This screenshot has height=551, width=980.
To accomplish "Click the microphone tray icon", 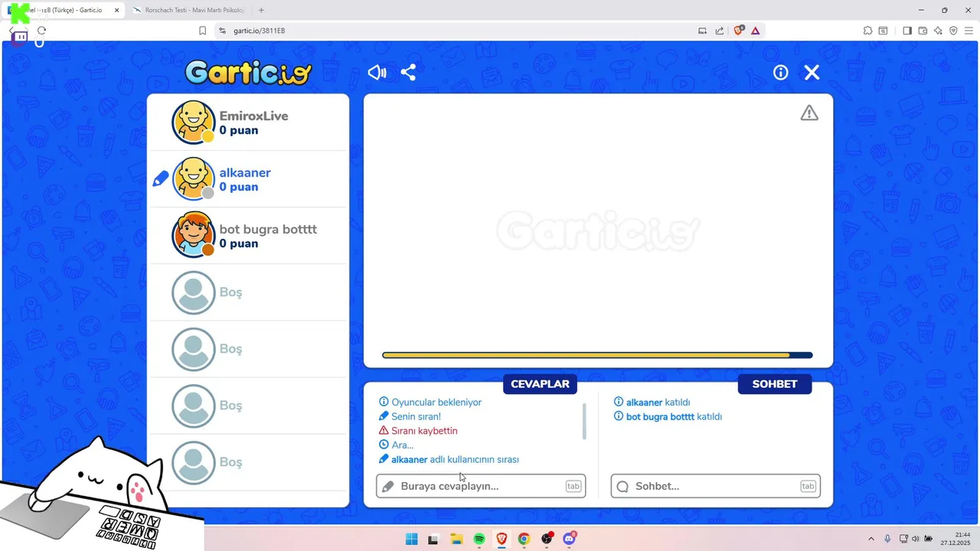I will click(887, 539).
